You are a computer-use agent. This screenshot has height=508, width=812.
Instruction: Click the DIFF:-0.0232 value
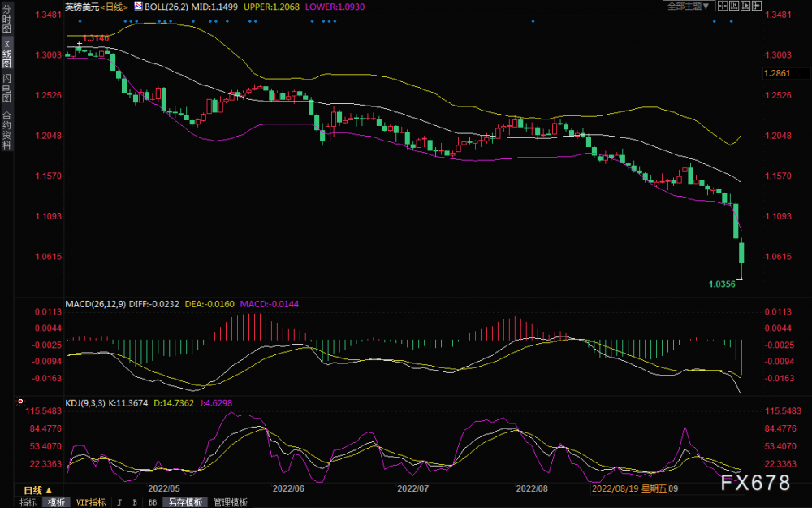pos(155,304)
